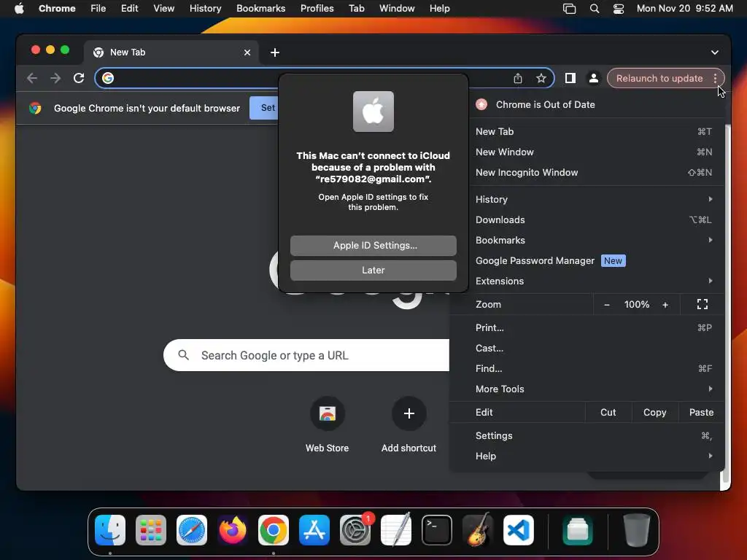Select Find from the menu
This screenshot has height=560, width=747.
[587, 369]
